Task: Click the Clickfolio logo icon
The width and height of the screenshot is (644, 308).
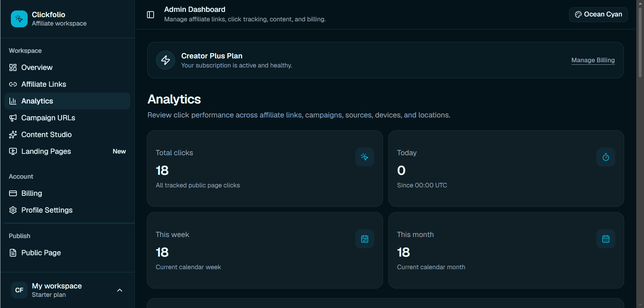Action: 19,19
